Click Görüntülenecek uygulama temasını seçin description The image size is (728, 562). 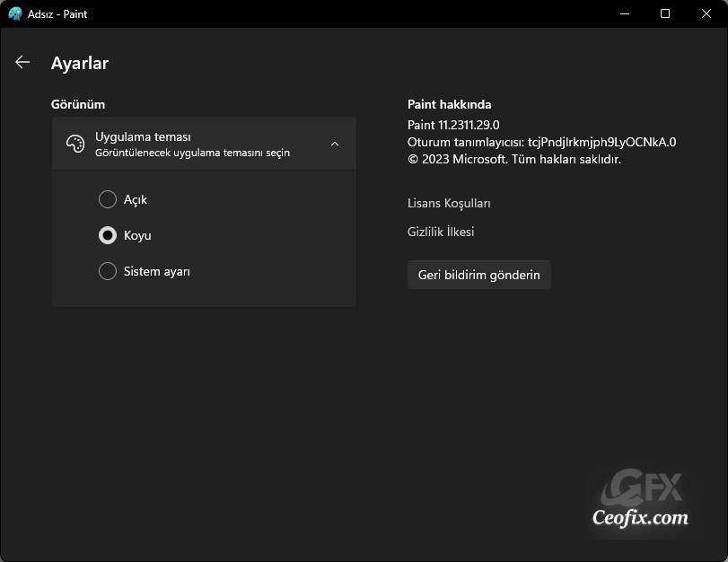(x=192, y=153)
